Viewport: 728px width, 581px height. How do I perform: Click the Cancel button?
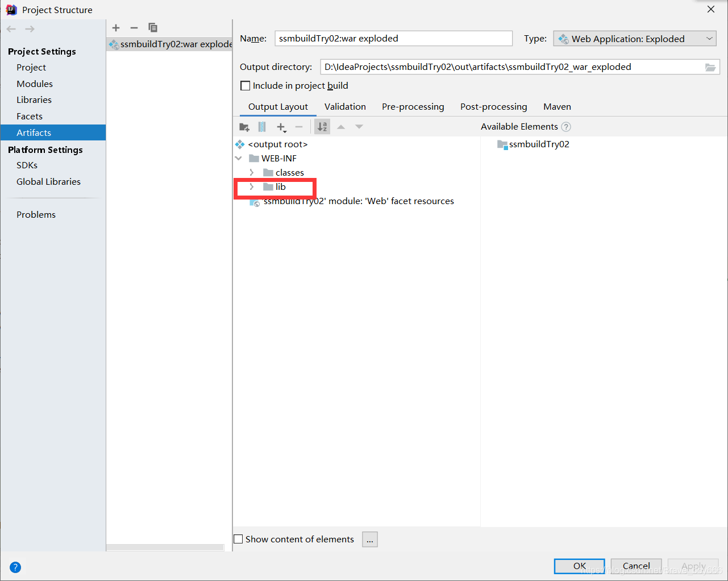point(637,566)
